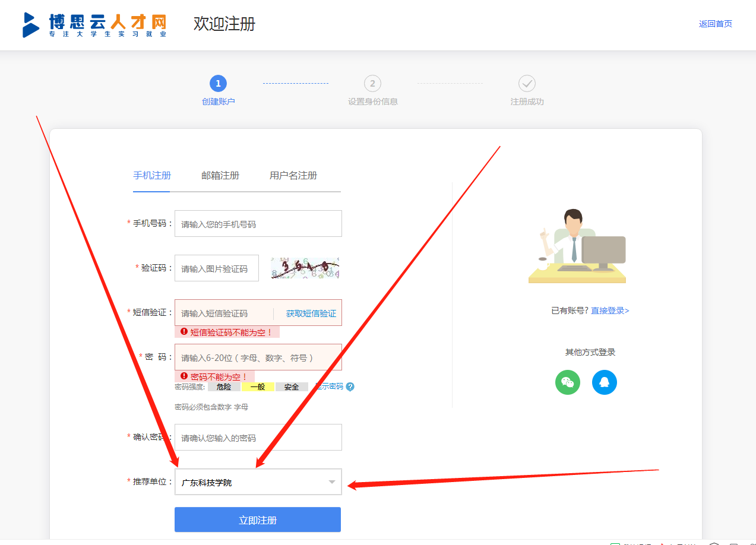The width and height of the screenshot is (756, 545).
Task: Select the 手机注册 tab
Action: (152, 176)
